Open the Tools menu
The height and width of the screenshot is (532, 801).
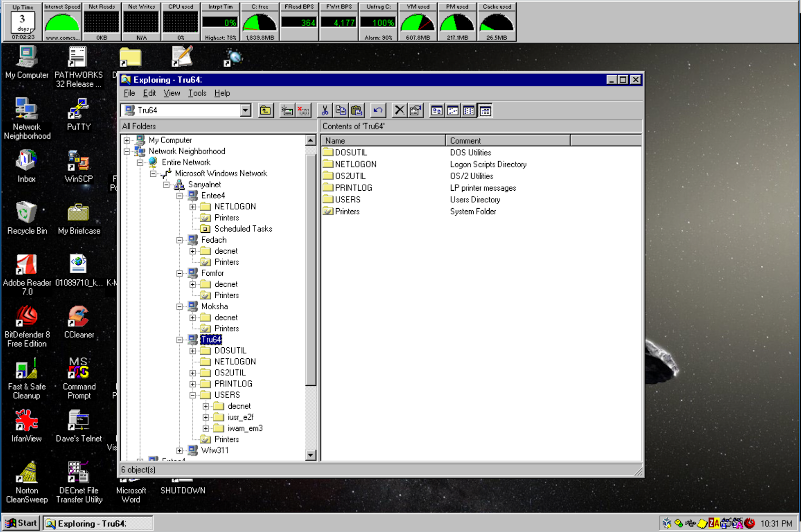point(196,93)
